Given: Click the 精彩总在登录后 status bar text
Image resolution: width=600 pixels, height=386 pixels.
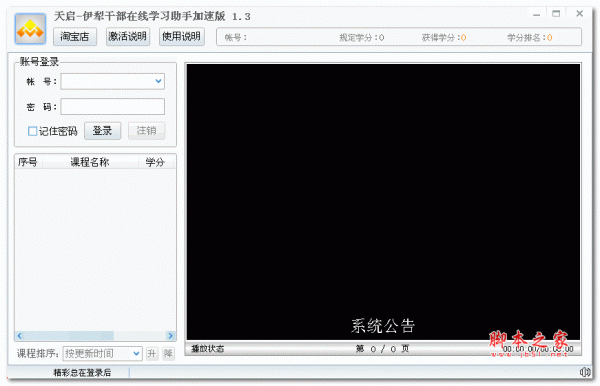Looking at the screenshot, I should click(82, 372).
